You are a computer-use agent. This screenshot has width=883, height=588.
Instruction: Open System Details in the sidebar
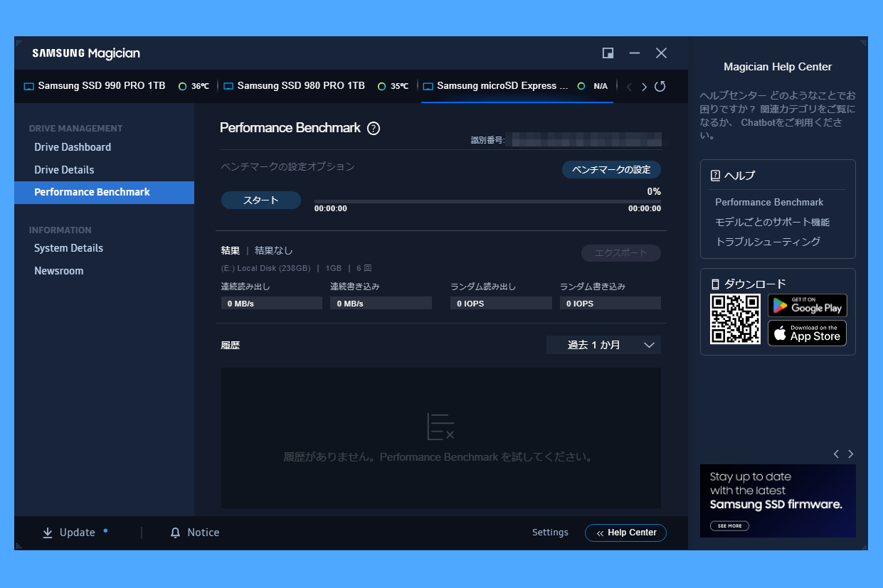68,248
